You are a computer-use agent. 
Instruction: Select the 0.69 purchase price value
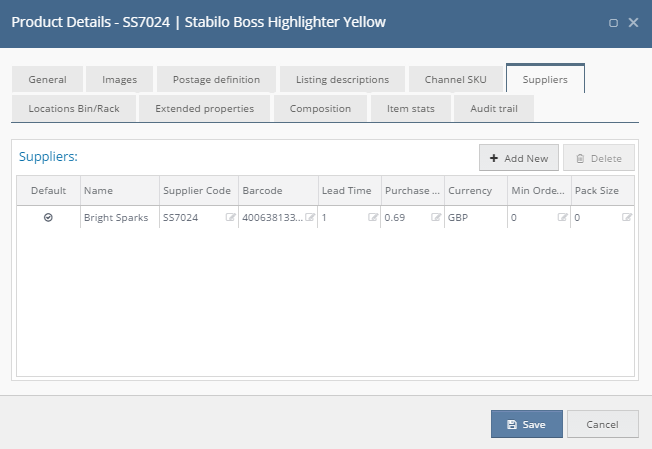[395, 217]
